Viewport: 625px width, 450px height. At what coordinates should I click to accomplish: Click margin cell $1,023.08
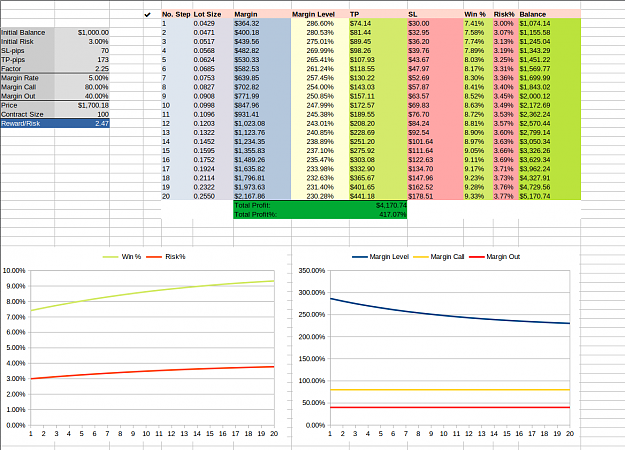pos(262,124)
